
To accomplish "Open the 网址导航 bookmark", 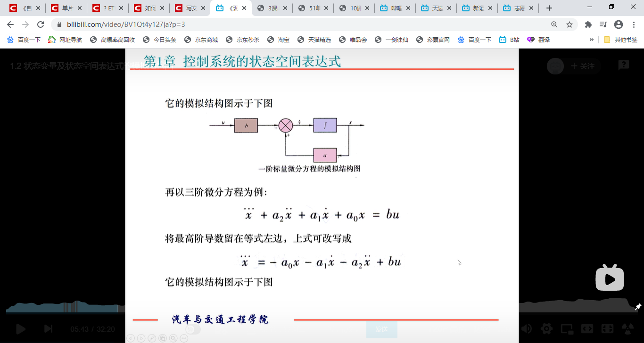I will [66, 40].
